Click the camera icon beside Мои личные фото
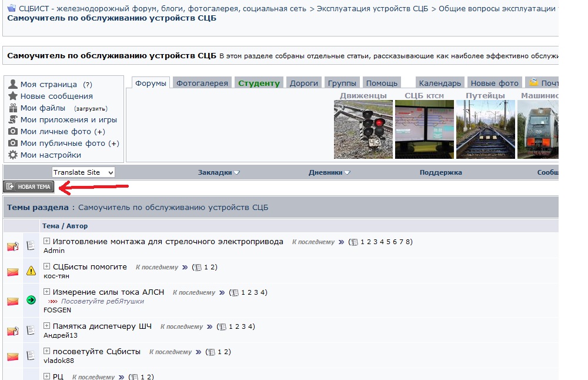Image resolution: width=588 pixels, height=380 pixels. (x=13, y=132)
